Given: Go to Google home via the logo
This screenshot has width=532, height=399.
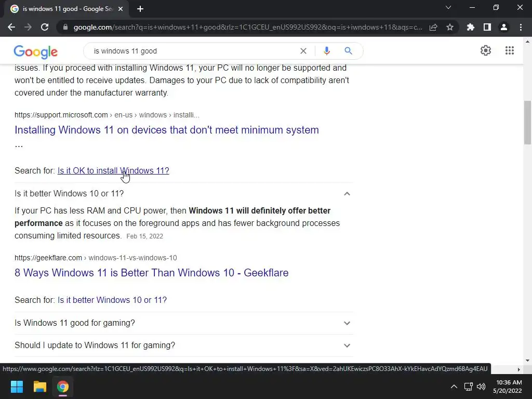Looking at the screenshot, I should tap(36, 51).
